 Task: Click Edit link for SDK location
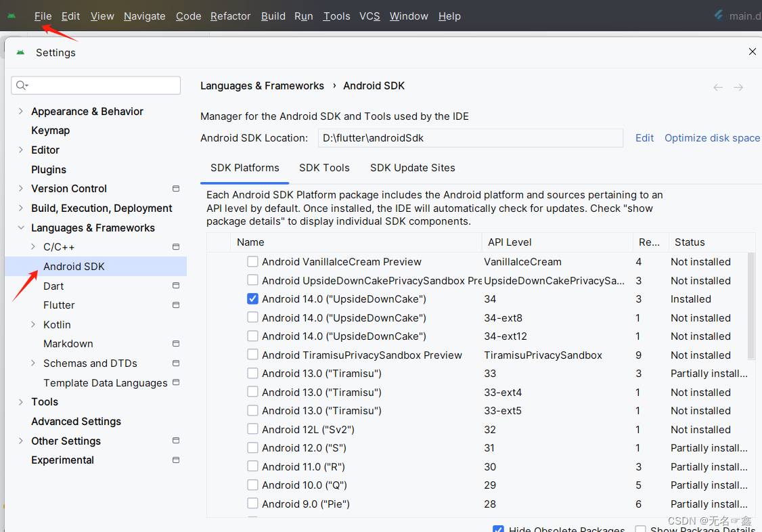point(644,138)
